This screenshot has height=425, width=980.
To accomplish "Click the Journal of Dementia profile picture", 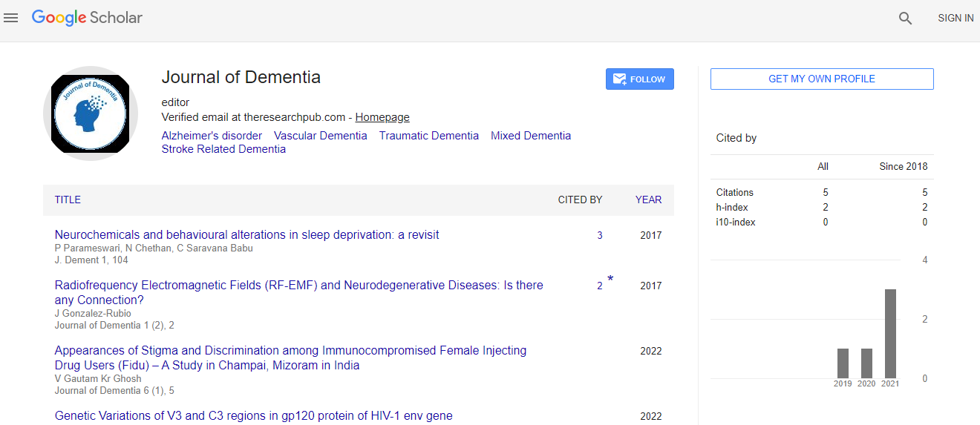I will (x=90, y=113).
